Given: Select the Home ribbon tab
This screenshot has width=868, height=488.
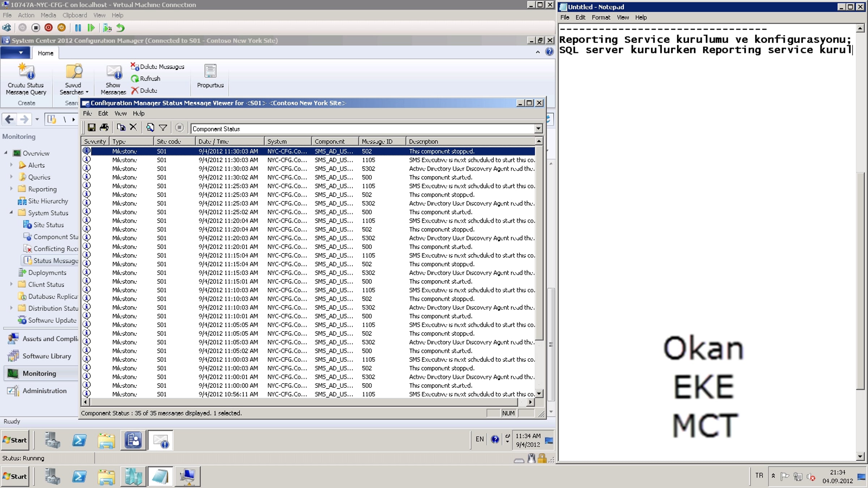Looking at the screenshot, I should pos(46,53).
